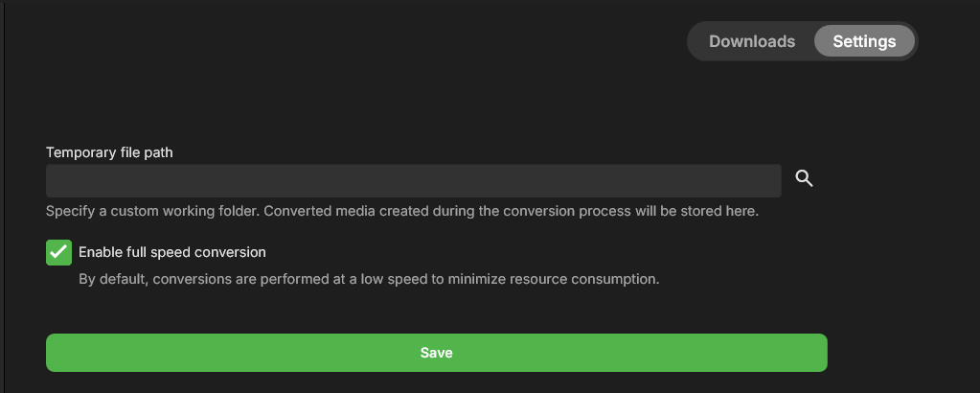Click the highlighted Settings pill
Viewport: 980px width, 393px height.
(x=864, y=41)
